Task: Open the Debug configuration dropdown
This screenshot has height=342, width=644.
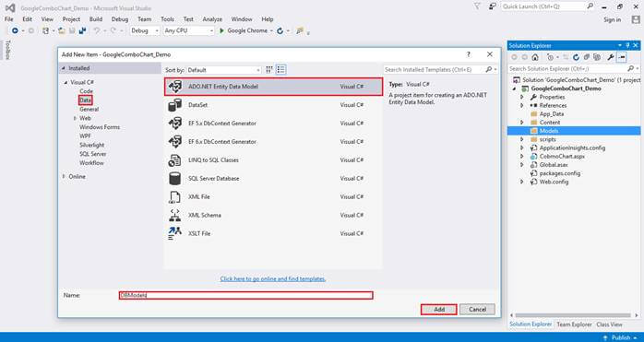Action: coord(145,30)
